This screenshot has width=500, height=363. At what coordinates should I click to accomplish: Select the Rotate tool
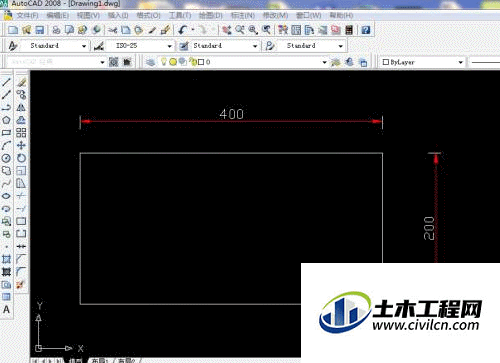pyautogui.click(x=21, y=158)
